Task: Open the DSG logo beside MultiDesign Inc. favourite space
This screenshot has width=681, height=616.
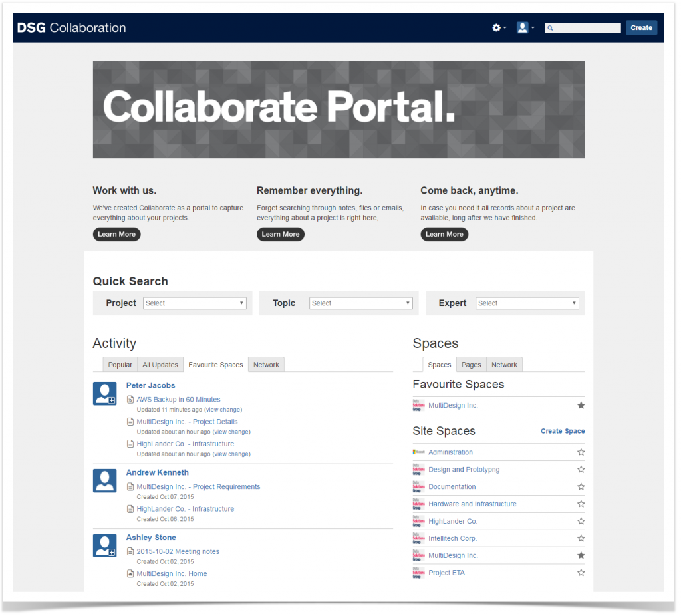Action: (418, 405)
